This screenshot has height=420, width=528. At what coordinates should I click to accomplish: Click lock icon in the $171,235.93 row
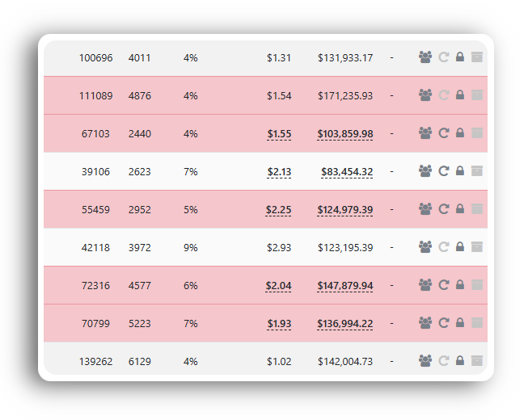[x=460, y=95]
